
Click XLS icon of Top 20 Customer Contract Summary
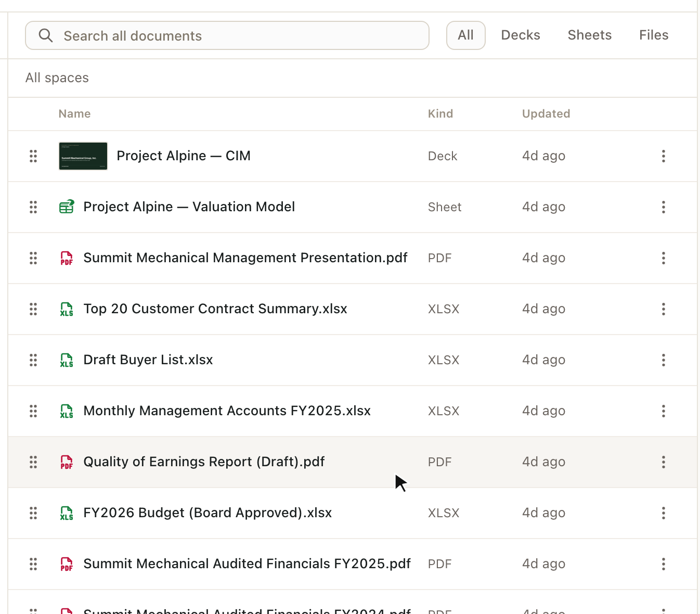(x=67, y=309)
